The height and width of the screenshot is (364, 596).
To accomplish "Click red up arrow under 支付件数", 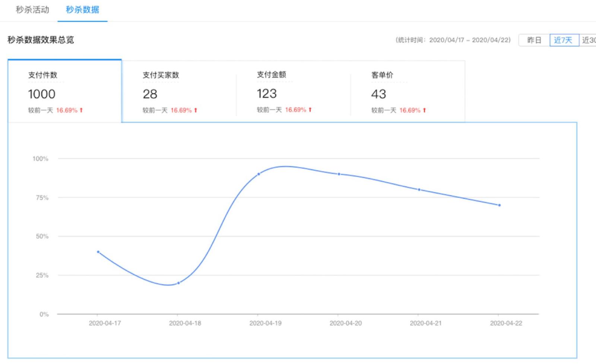I will click(x=81, y=110).
